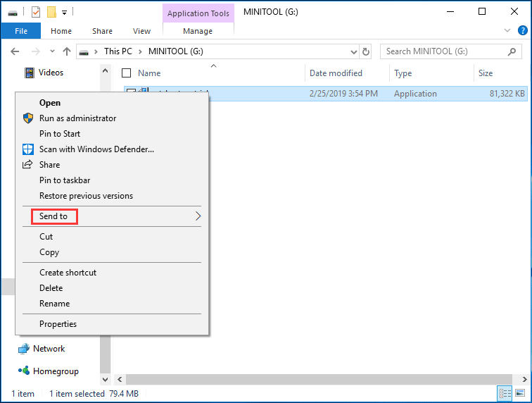Viewport: 532px width, 403px height.
Task: Choose Run as administrator
Action: tap(112, 118)
